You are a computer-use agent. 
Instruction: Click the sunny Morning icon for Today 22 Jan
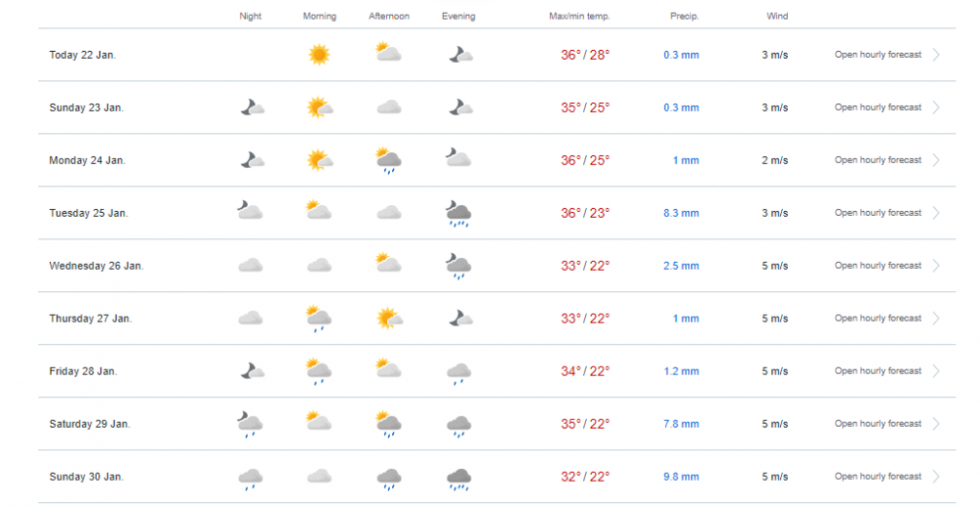(x=318, y=54)
